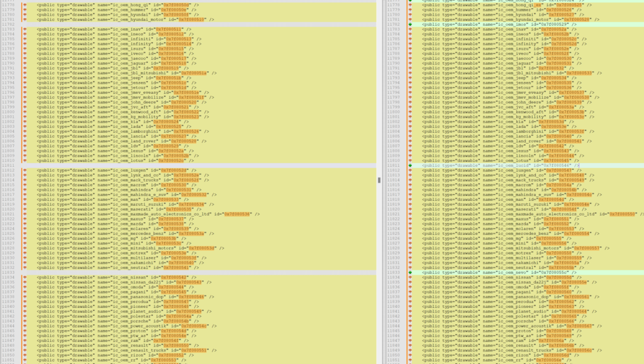Click left pane line containing ic_oem_mahindra_e_suv
The image size is (644, 364).
(126, 195)
